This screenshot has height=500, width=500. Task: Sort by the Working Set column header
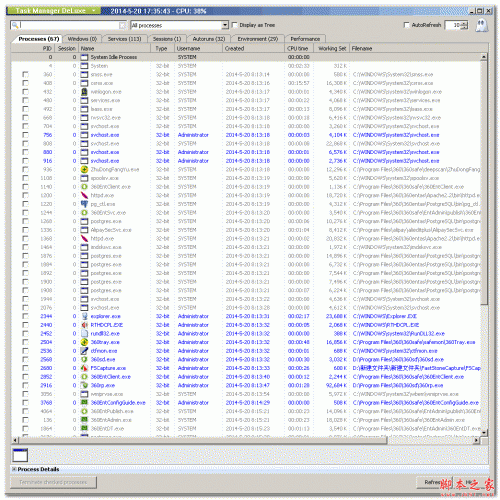(332, 48)
